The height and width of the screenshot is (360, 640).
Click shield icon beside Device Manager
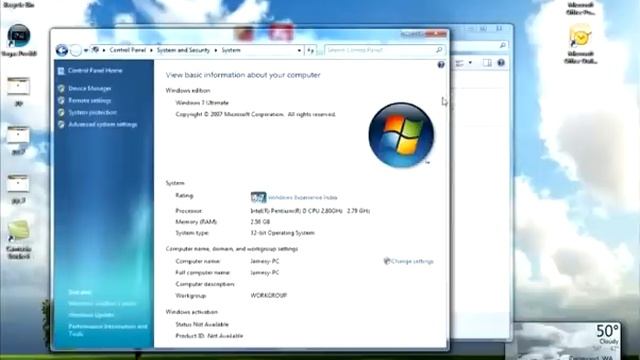click(x=61, y=88)
